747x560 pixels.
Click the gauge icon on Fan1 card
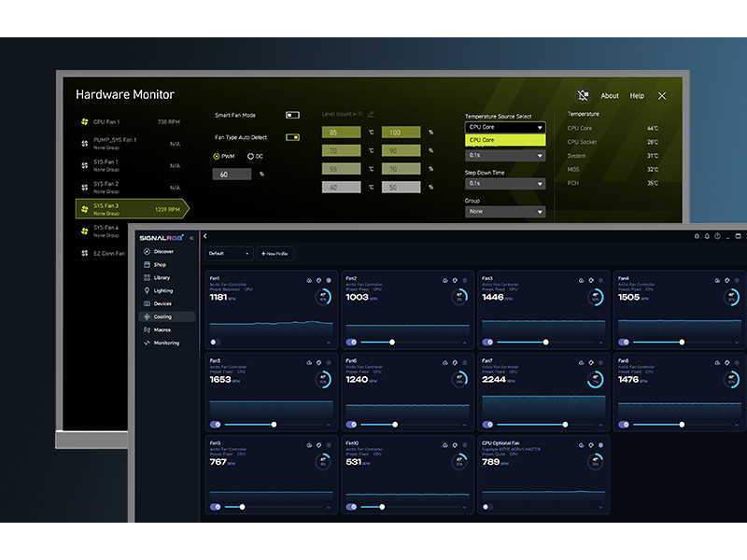[309, 281]
